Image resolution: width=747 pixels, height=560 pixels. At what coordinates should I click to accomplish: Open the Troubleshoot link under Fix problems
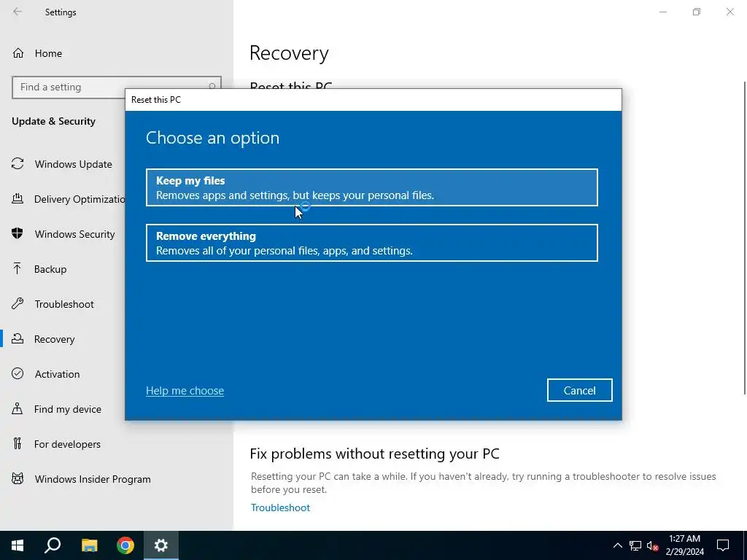pyautogui.click(x=280, y=507)
